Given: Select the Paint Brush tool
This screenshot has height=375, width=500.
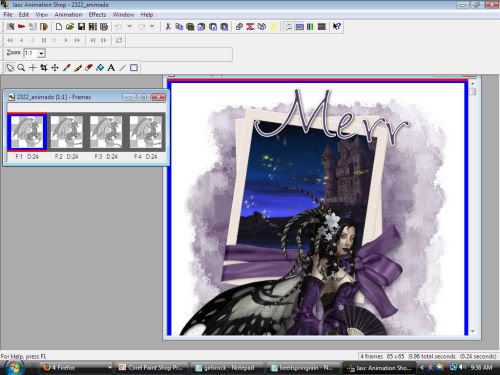Looking at the screenshot, I should click(78, 68).
